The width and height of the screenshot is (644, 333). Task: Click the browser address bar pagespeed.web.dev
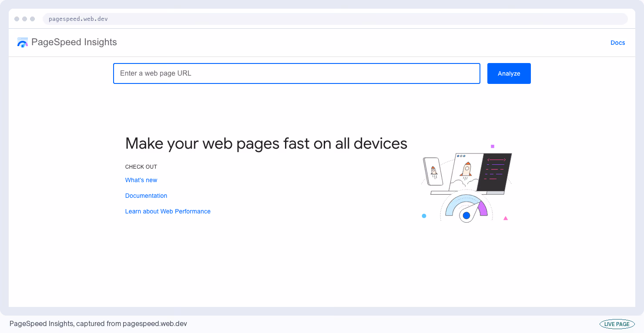(x=335, y=19)
